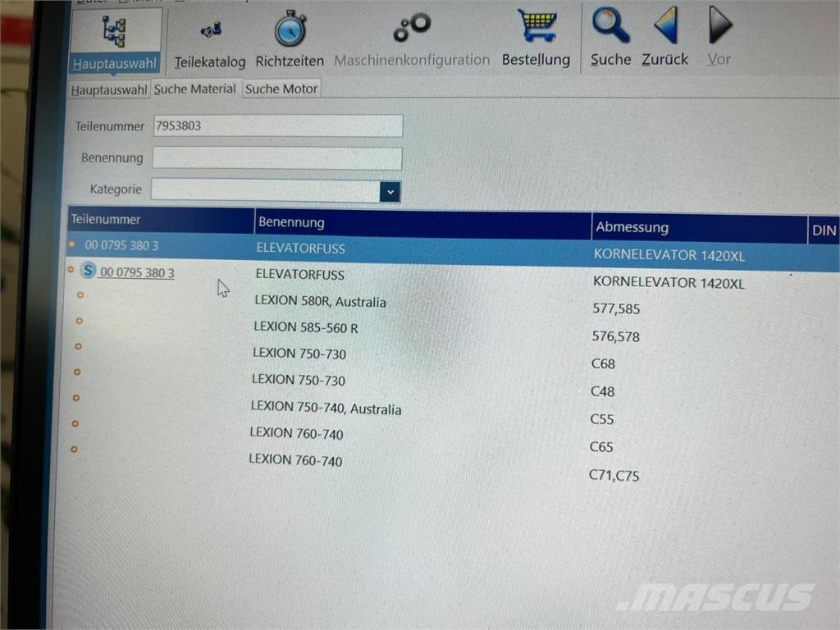Click the Teilenummer input field
The image size is (840, 630).
click(278, 126)
